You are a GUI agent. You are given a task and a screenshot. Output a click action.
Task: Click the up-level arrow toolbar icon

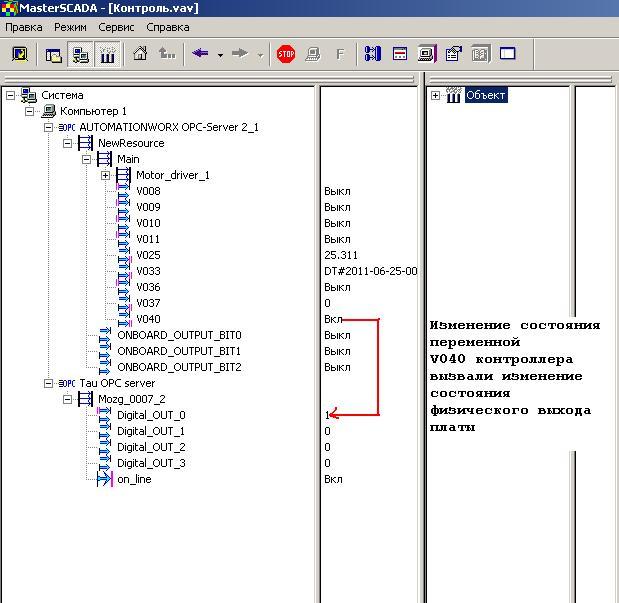[x=167, y=54]
